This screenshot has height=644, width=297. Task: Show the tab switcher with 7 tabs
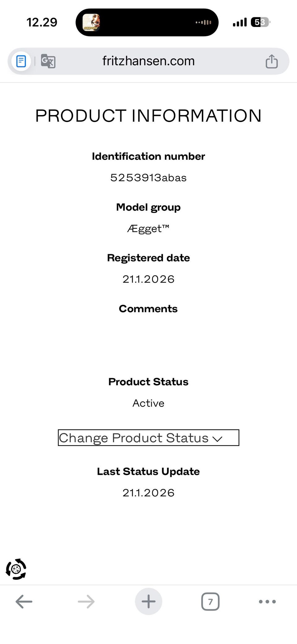210,602
